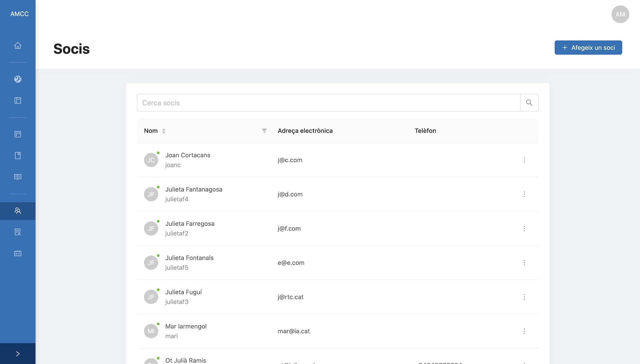This screenshot has width=640, height=364.
Task: Click the certificate list sidebar icon
Action: click(x=18, y=232)
